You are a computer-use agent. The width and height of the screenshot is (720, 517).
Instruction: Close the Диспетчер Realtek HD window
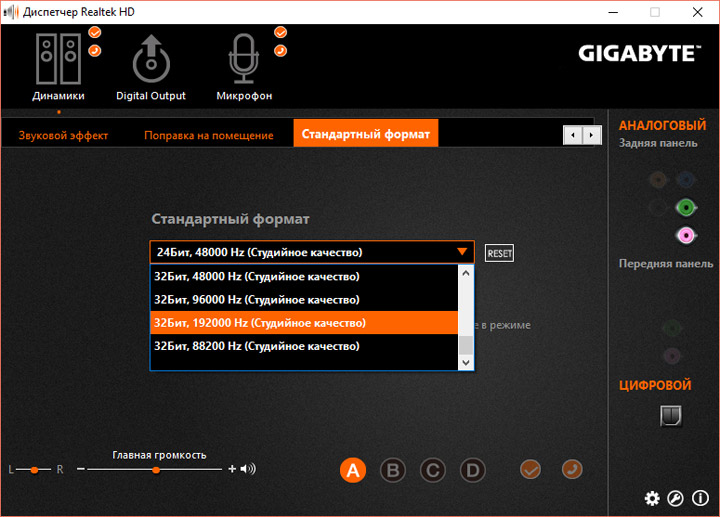click(x=698, y=12)
